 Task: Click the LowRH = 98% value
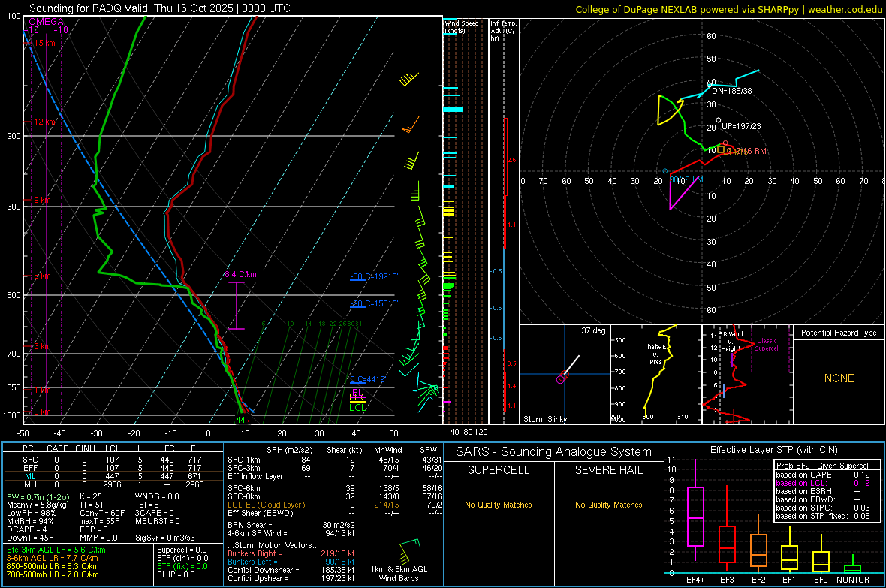click(x=32, y=513)
